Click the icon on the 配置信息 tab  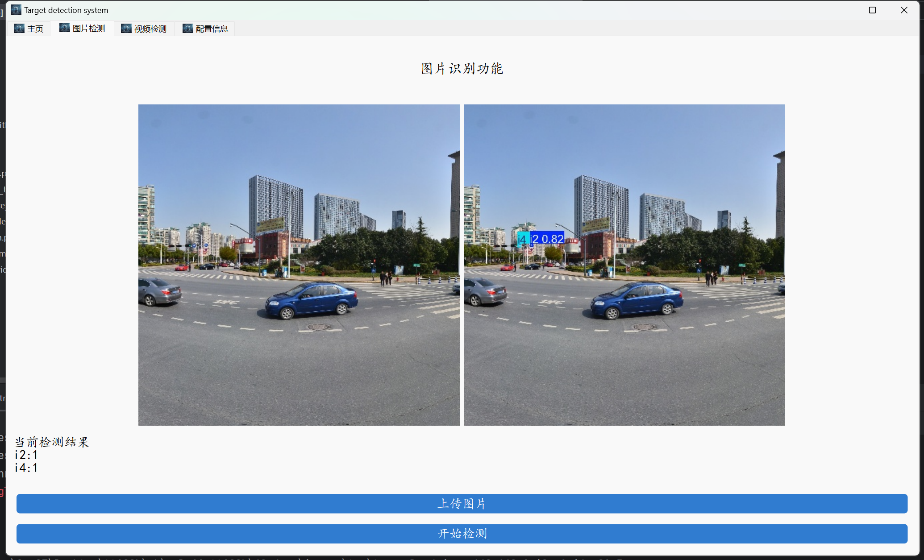[x=188, y=29]
